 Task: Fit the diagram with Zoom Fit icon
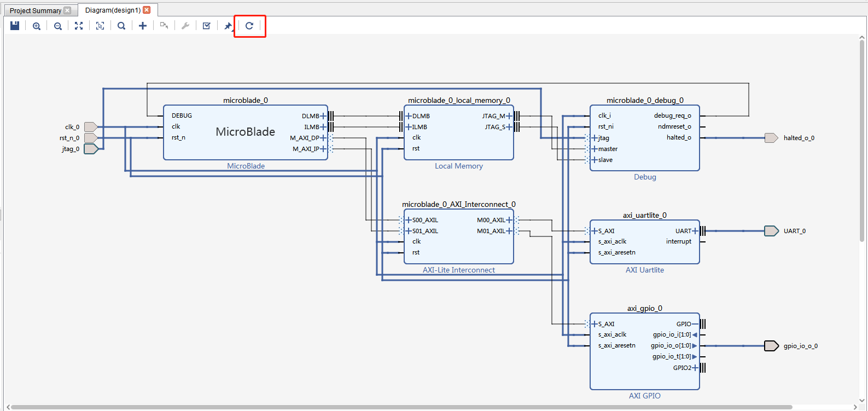[x=79, y=26]
